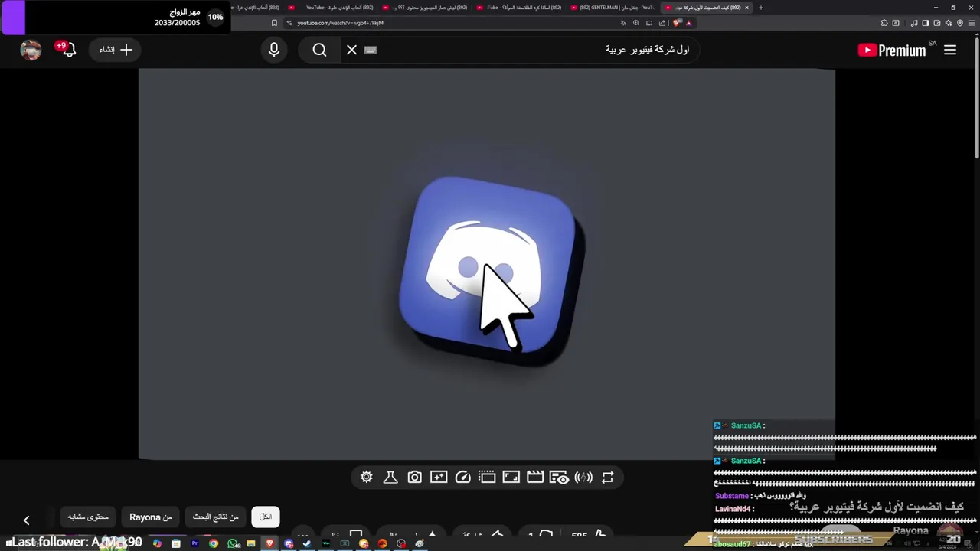Take a video screenshot with camera icon
980x551 pixels.
414,477
